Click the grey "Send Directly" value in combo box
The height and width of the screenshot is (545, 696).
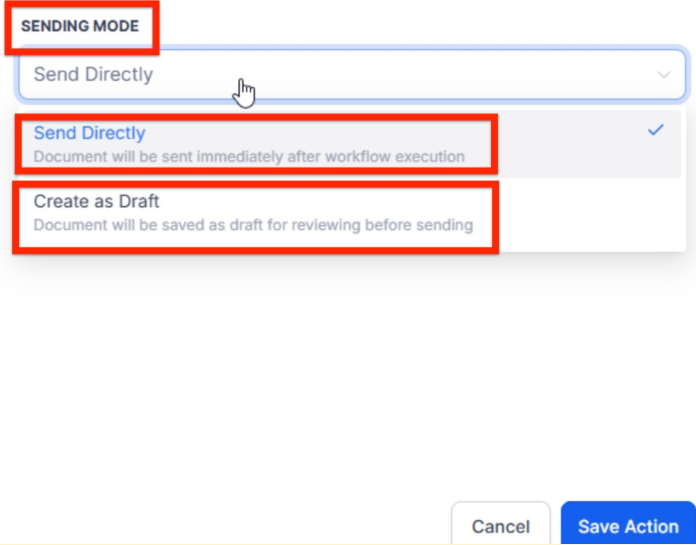pyautogui.click(x=93, y=74)
